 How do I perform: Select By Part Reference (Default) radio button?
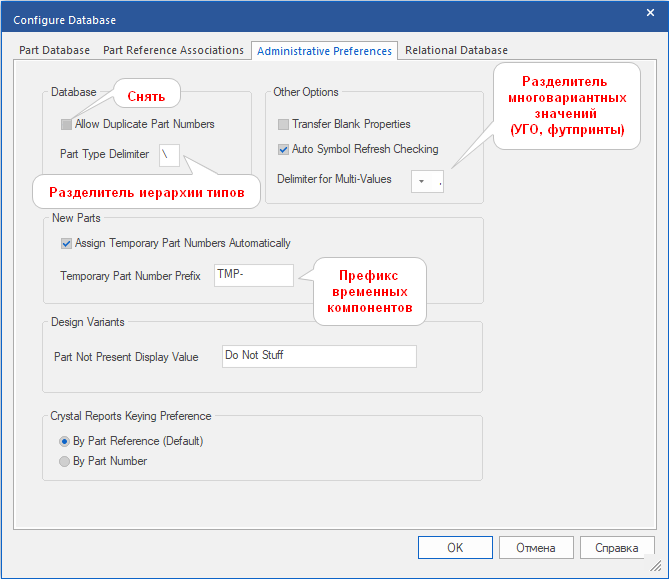pyautogui.click(x=65, y=441)
